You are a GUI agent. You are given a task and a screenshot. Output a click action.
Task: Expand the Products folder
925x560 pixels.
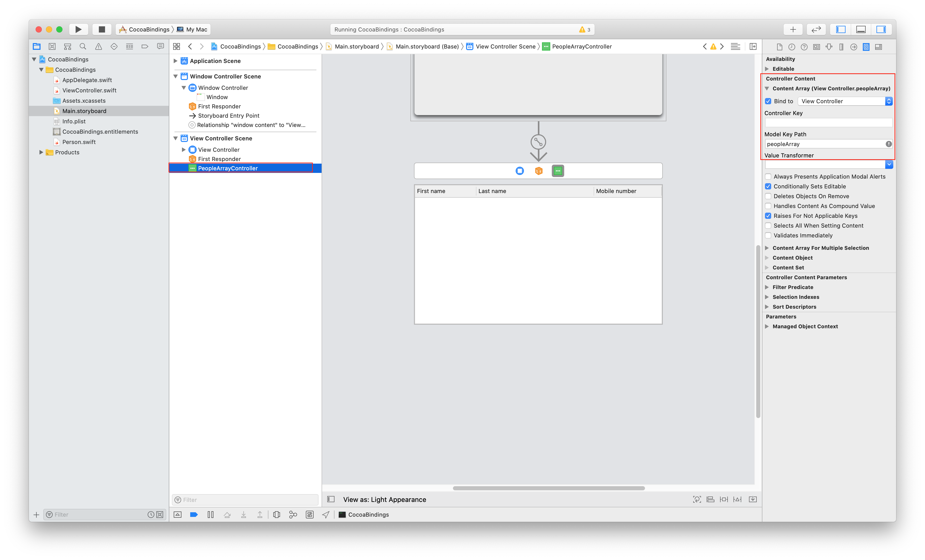tap(41, 152)
